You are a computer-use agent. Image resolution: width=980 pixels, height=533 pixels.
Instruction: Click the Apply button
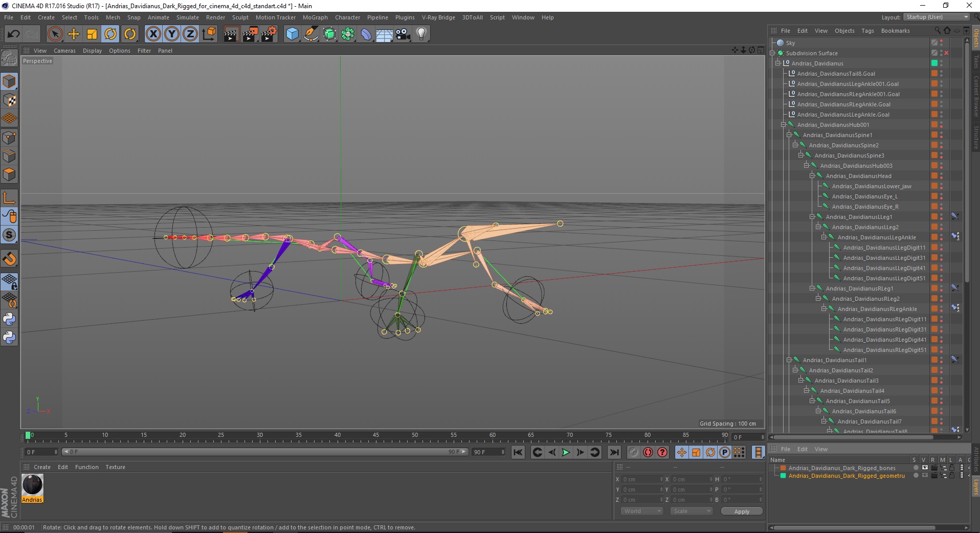pyautogui.click(x=742, y=511)
